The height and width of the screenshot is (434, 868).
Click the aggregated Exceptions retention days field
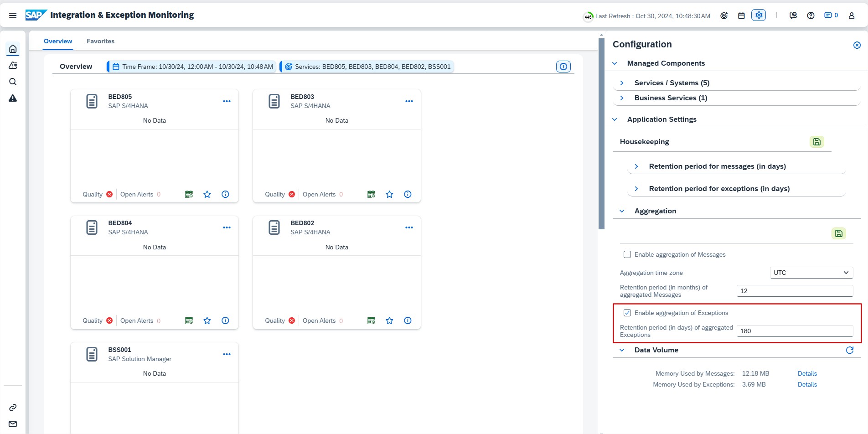[794, 331]
